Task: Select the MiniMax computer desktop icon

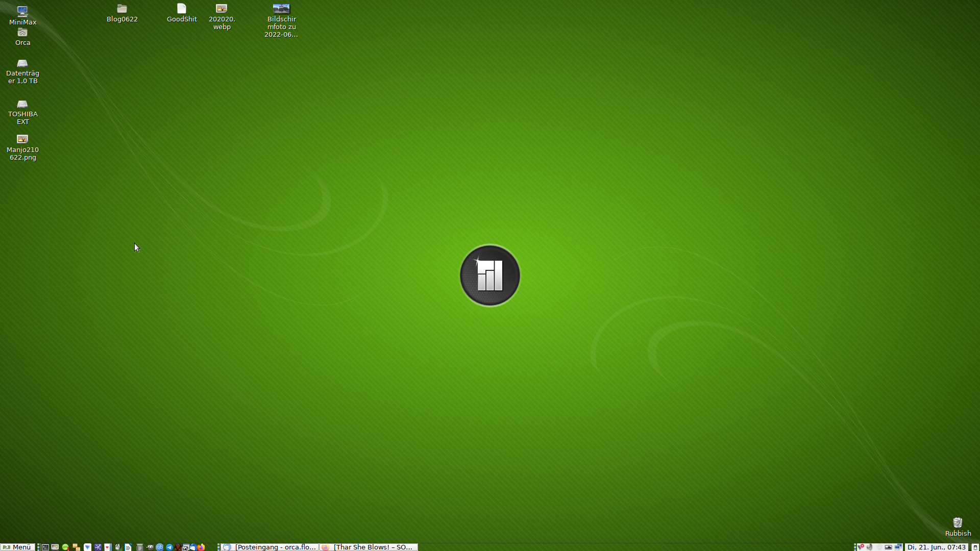Action: pyautogui.click(x=22, y=15)
